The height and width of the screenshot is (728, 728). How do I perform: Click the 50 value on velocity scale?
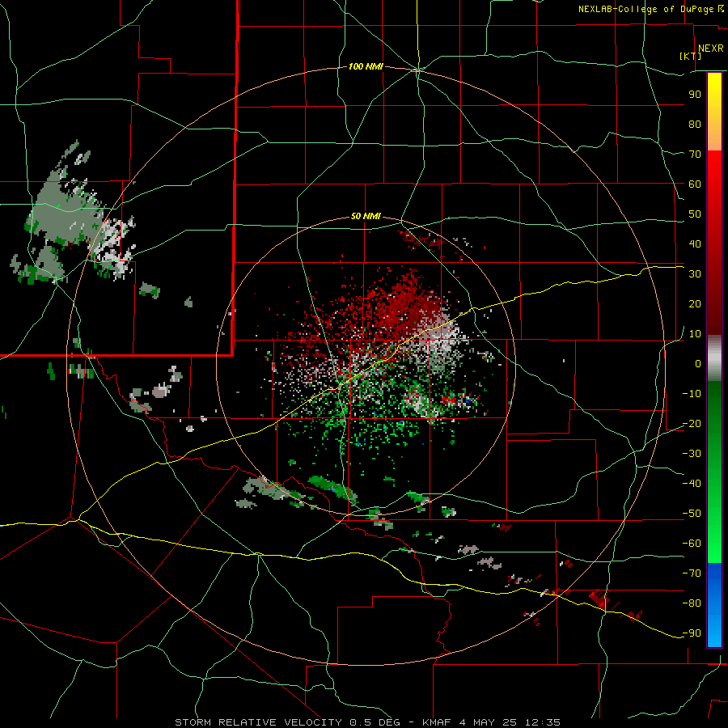pyautogui.click(x=695, y=214)
